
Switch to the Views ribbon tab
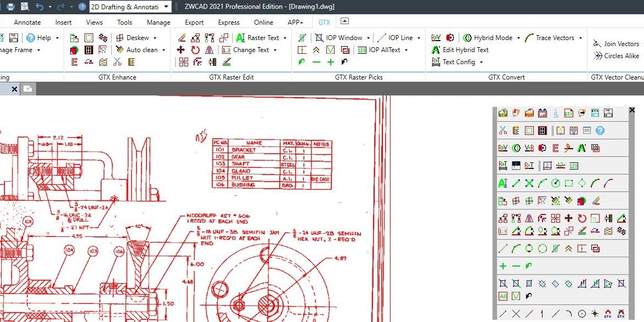[x=94, y=22]
